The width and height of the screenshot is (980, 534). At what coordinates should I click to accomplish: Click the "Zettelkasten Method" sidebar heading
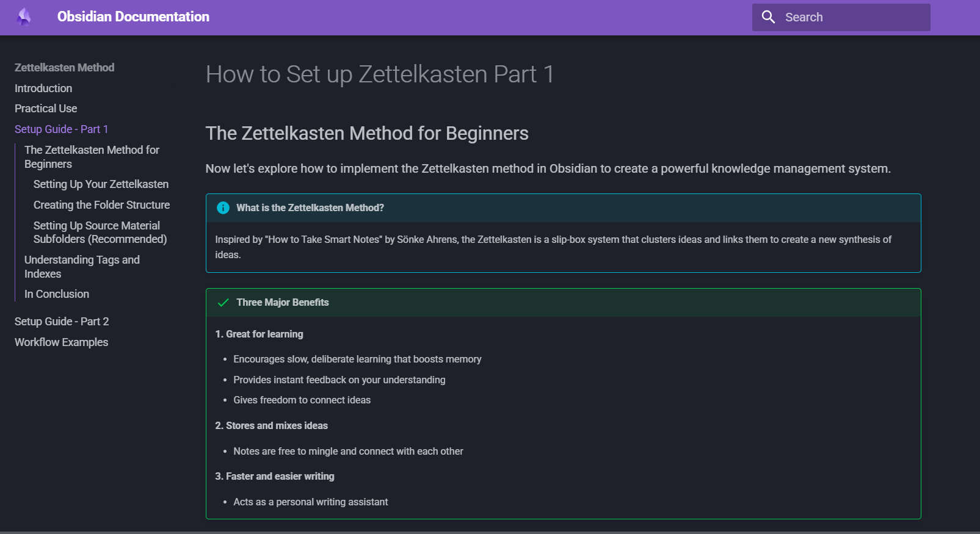pyautogui.click(x=64, y=67)
